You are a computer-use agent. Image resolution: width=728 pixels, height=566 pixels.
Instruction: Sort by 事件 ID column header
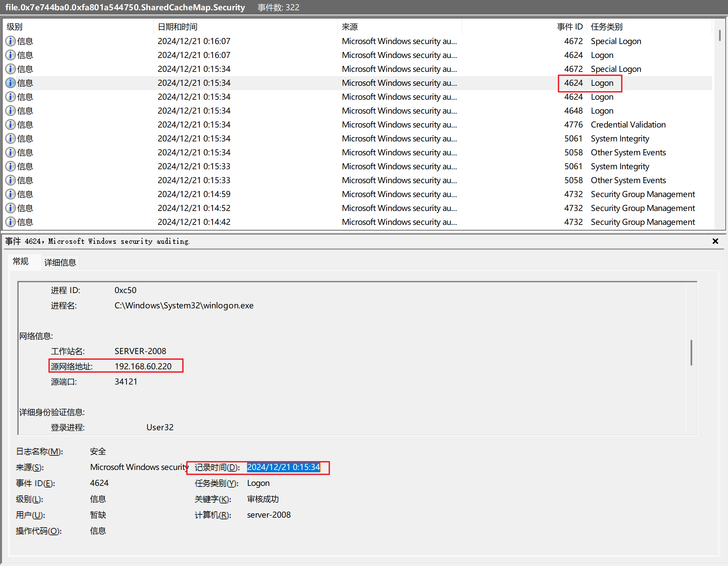click(569, 27)
